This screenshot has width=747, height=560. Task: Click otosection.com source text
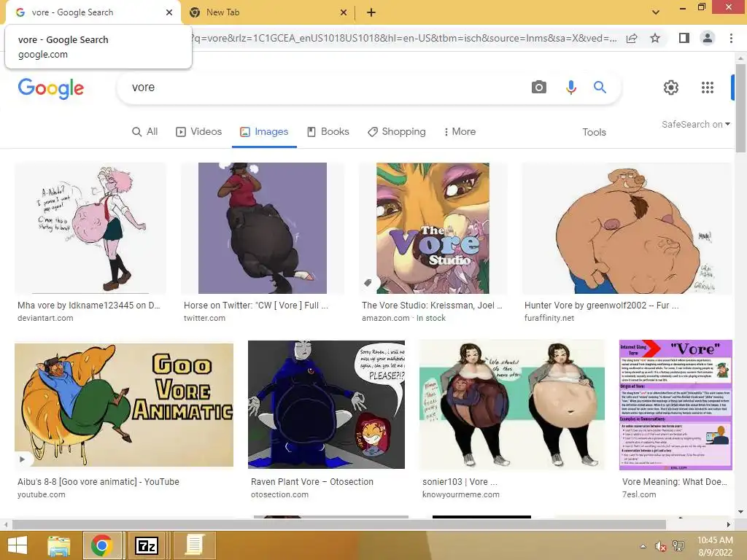click(279, 494)
